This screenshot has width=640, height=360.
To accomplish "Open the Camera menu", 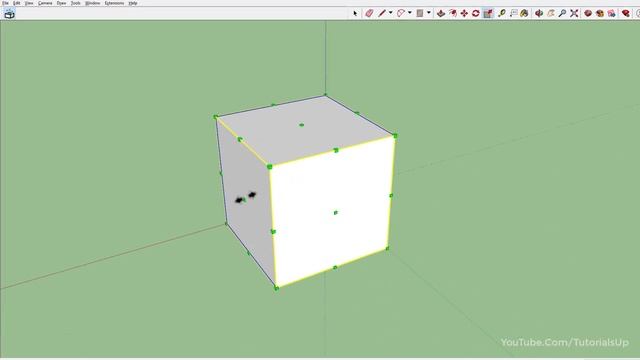I will pos(45,3).
